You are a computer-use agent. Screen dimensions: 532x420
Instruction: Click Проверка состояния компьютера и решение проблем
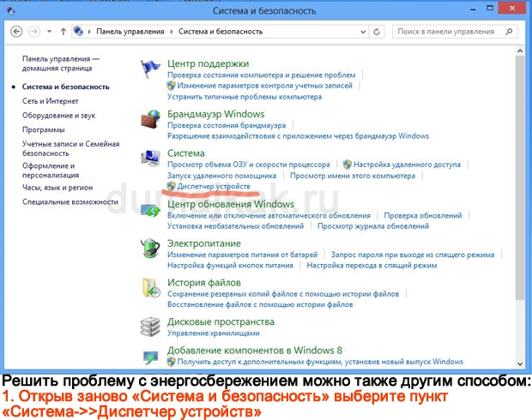tap(262, 75)
